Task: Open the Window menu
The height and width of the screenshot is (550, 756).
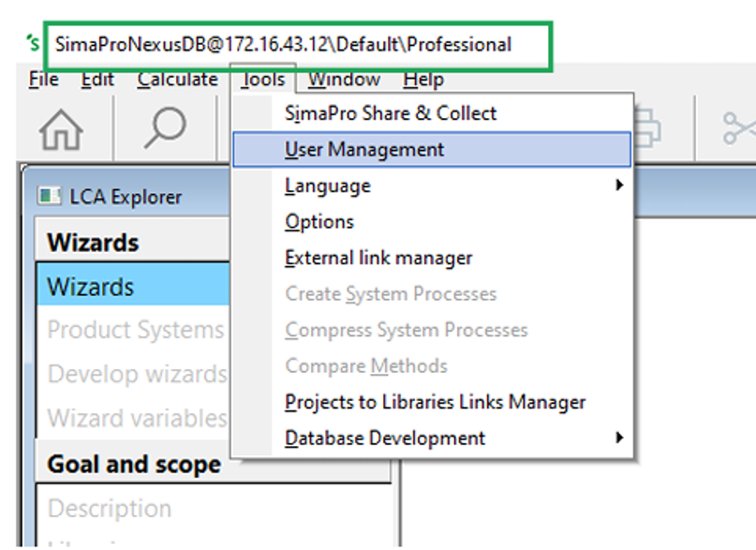Action: pos(344,79)
